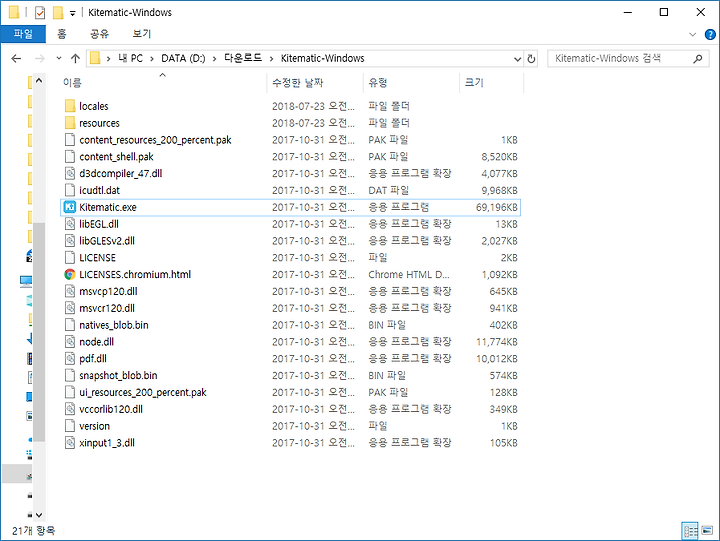Switch to large icons view layout
720x541 pixels.
pyautogui.click(x=707, y=531)
